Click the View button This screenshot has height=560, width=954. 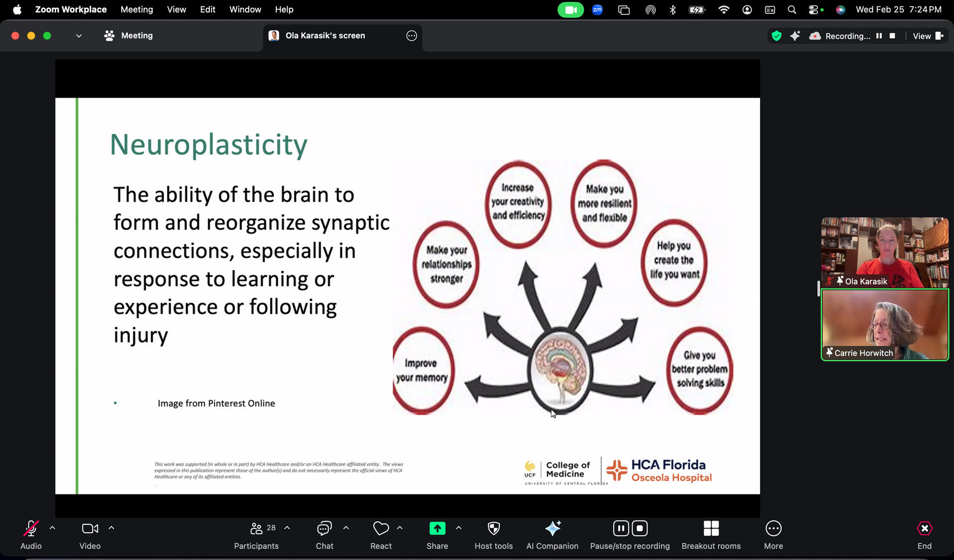927,36
